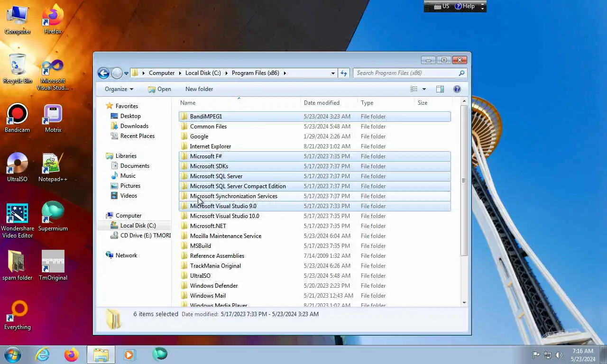The height and width of the screenshot is (364, 607).
Task: Click the US language indicator
Action: [441, 6]
